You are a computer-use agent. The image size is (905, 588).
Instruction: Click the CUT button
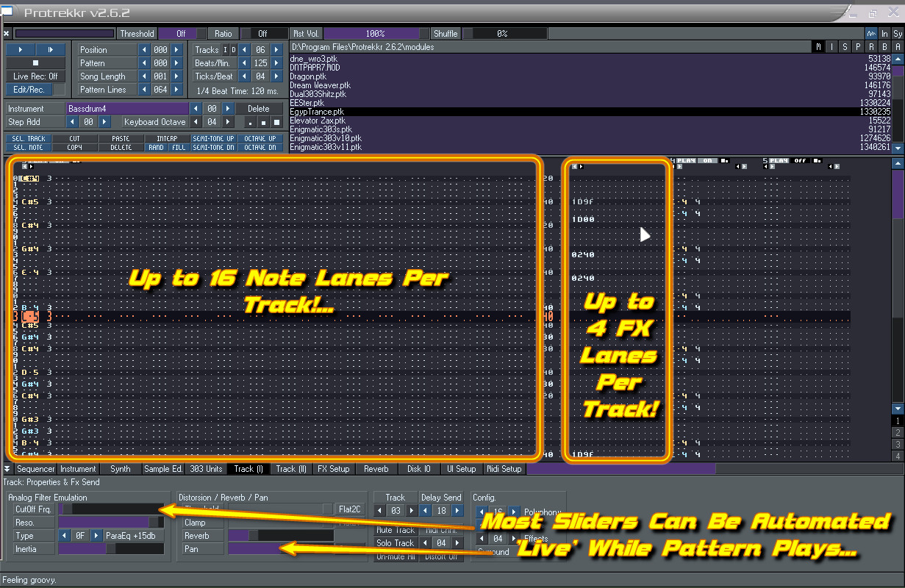[75, 138]
